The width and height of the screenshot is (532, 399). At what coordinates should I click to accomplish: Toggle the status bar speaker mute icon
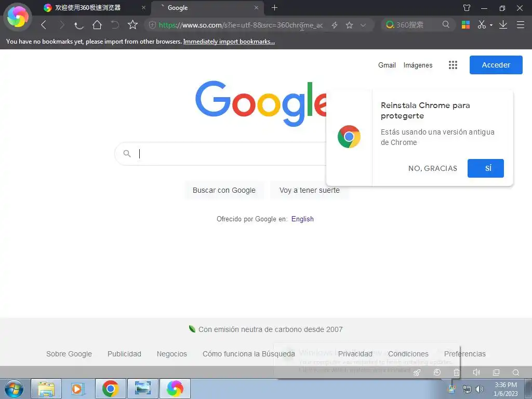coord(476,373)
